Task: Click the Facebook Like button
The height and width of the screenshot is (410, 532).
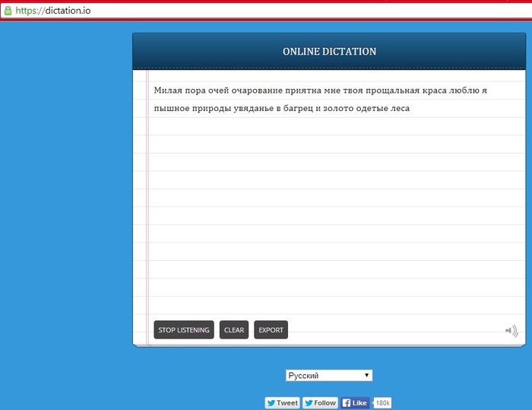Action: [x=355, y=403]
